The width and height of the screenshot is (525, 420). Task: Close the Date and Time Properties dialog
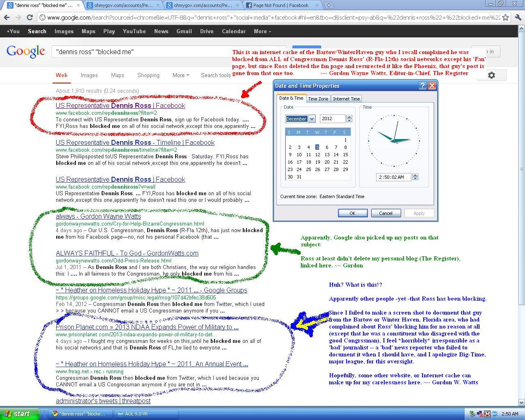click(432, 86)
